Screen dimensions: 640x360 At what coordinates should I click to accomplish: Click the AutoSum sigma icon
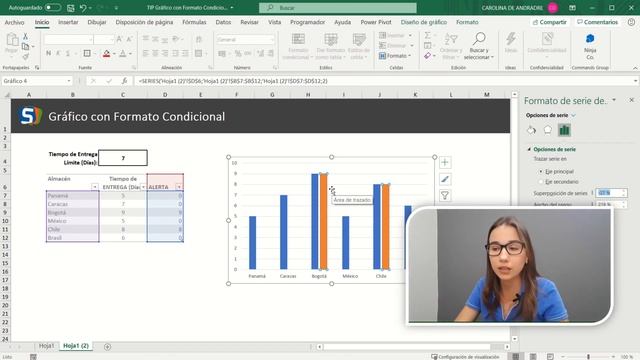coord(427,36)
